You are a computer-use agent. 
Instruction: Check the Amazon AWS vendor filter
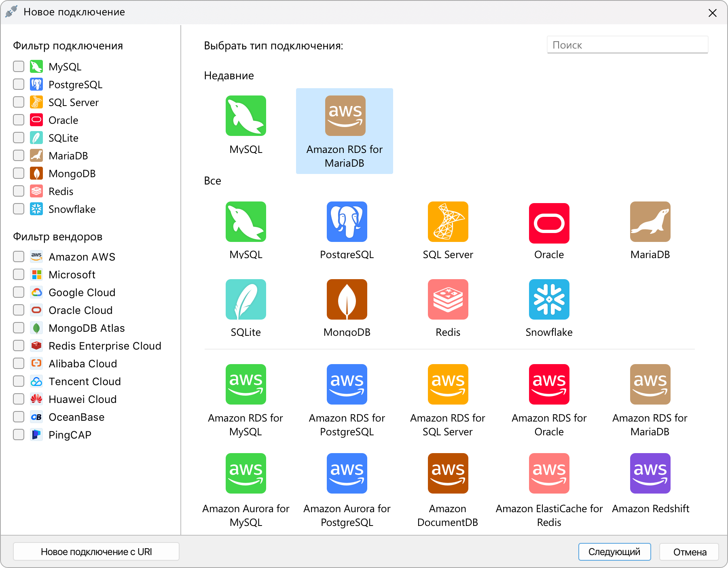coord(19,256)
